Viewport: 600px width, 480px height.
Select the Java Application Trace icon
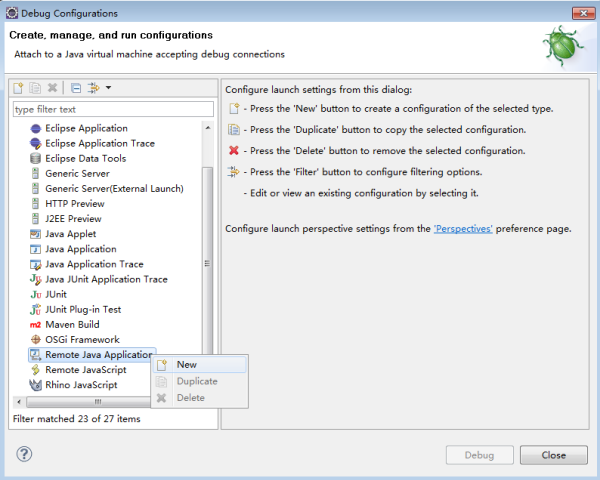[x=35, y=264]
